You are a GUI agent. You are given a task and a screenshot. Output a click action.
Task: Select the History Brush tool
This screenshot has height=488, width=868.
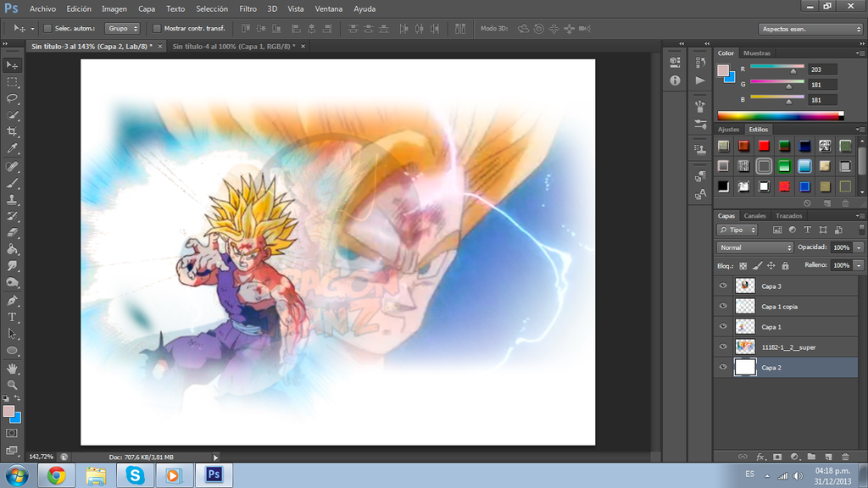pyautogui.click(x=12, y=216)
